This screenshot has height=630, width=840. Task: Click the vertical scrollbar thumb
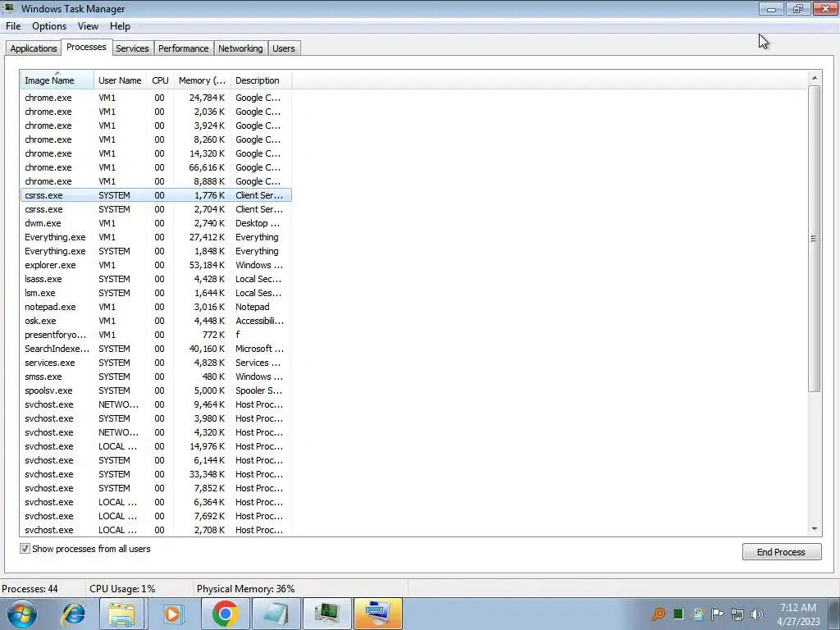coord(815,239)
